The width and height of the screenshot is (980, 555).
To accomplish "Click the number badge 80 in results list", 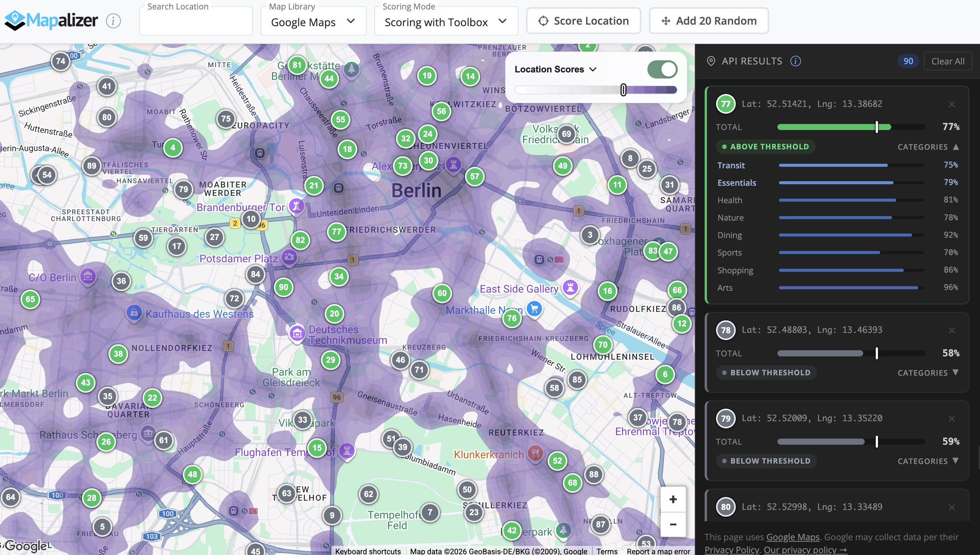I will click(726, 507).
